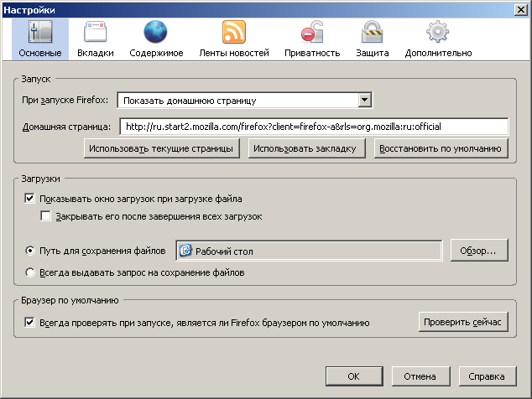532x399 pixels.
Task: Toggle always check default browser checkbox
Action: coord(29,322)
